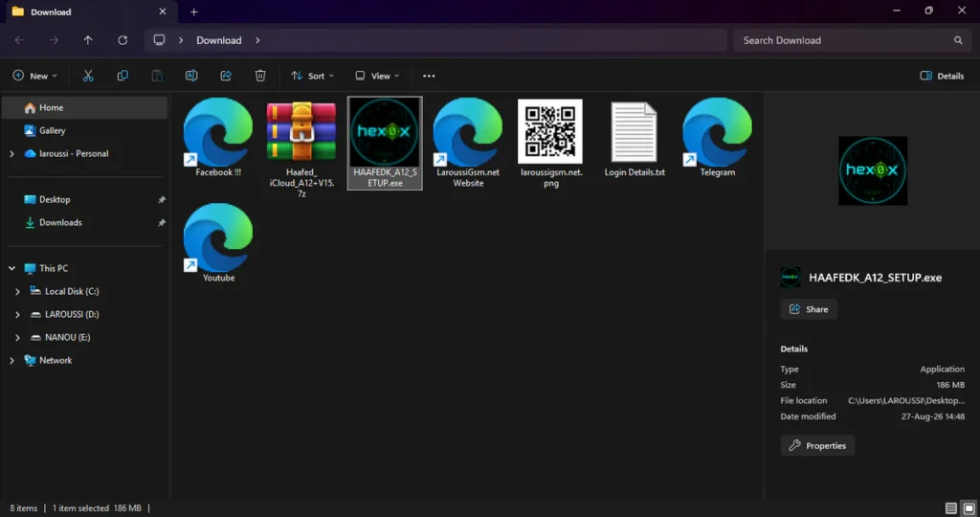Go forward with the right arrow

[x=54, y=40]
